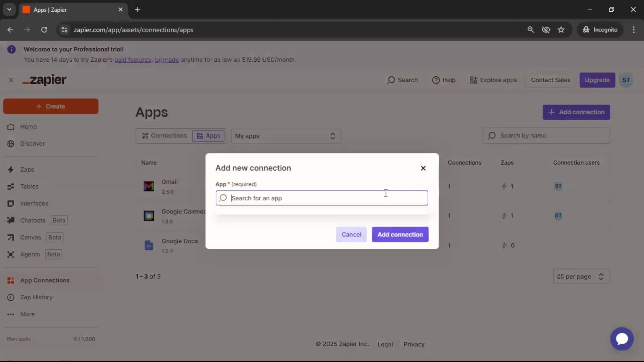Open Explore apps
Screen dimensions: 644x362
493,80
